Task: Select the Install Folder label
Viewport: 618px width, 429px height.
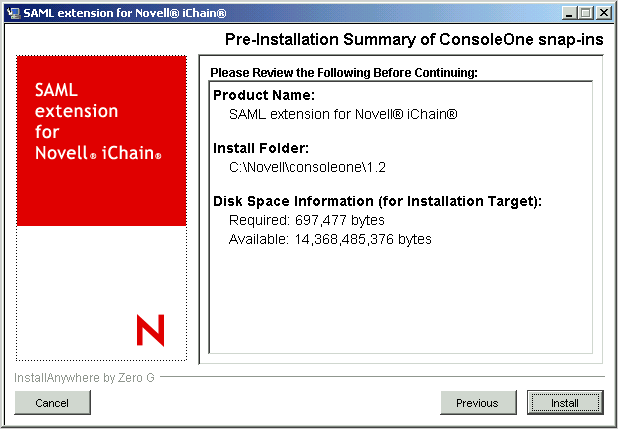Action: [x=261, y=149]
